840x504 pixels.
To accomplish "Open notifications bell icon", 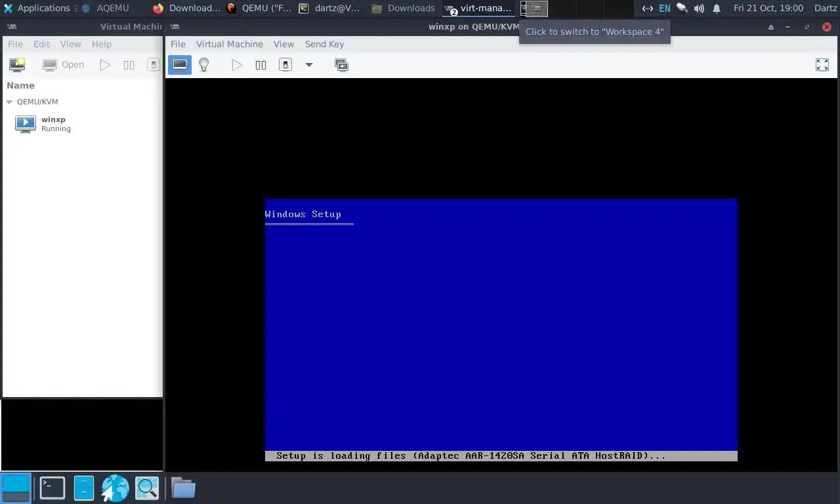I will click(717, 8).
